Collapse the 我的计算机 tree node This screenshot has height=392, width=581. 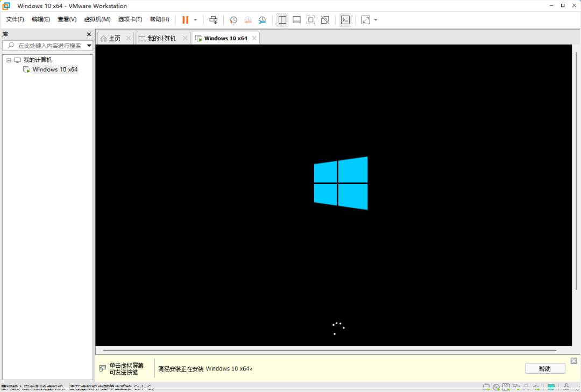(8, 60)
